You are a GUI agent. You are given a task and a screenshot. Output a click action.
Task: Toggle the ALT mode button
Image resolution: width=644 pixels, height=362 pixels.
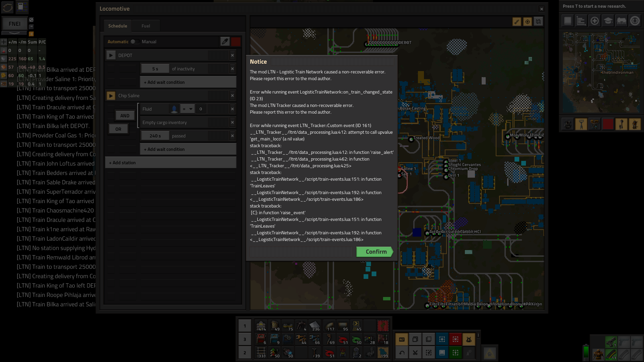401,339
